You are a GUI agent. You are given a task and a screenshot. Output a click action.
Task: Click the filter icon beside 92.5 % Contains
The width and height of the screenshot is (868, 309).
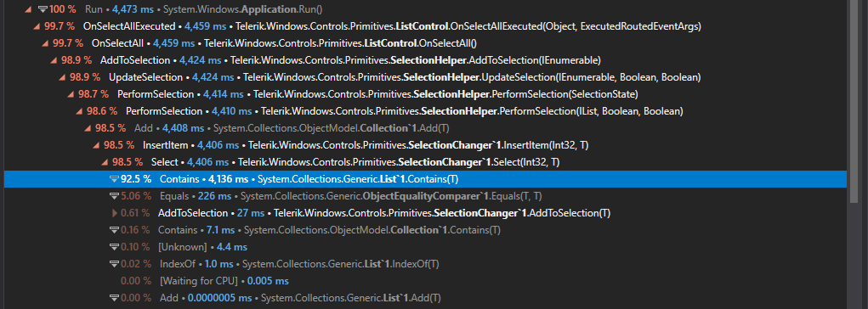point(114,179)
